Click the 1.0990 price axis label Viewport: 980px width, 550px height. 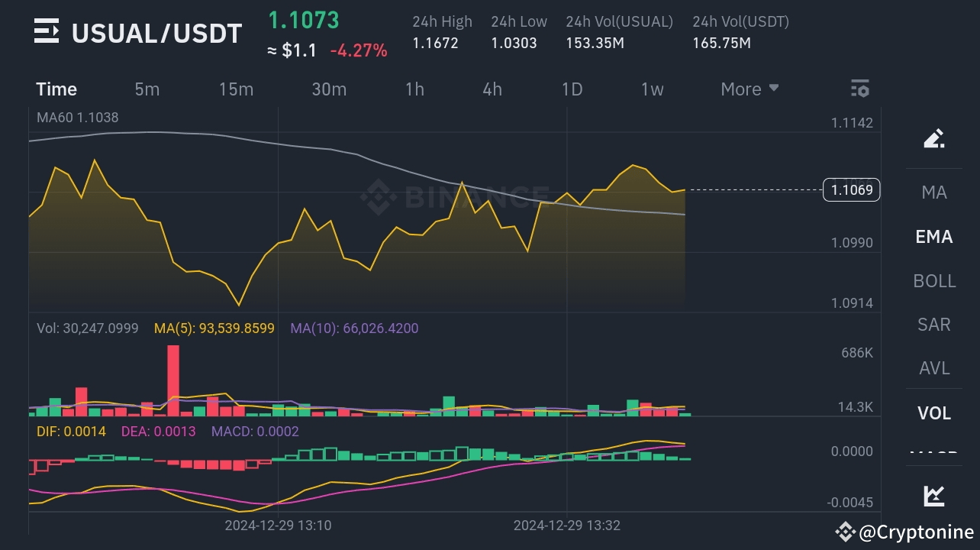(x=852, y=243)
